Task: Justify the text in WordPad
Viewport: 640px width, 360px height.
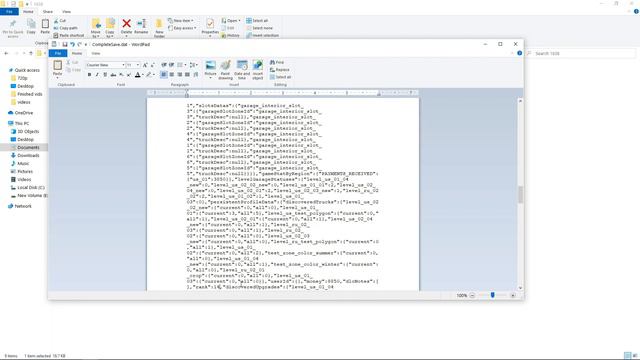Action: click(187, 75)
